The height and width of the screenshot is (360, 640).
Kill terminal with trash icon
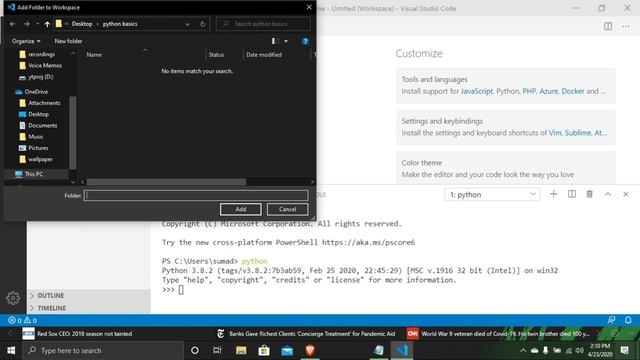[589, 194]
